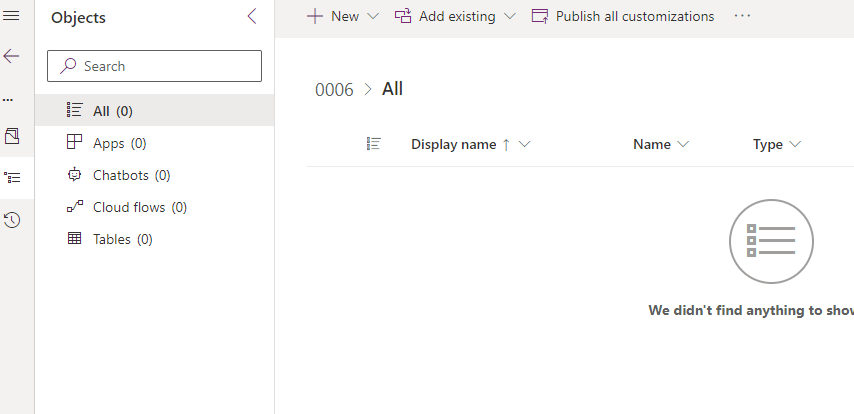Click the Search objects field
854x414 pixels.
155,66
